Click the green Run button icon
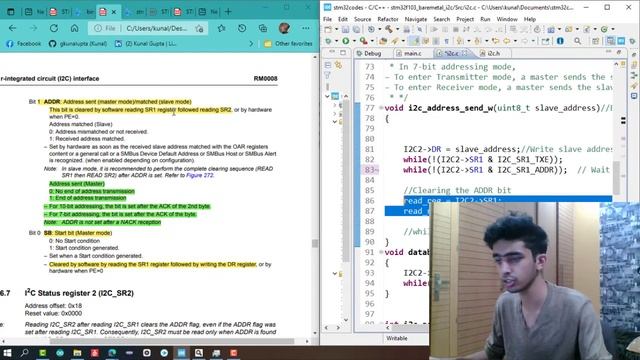This screenshot has height=360, width=640. pos(346,41)
